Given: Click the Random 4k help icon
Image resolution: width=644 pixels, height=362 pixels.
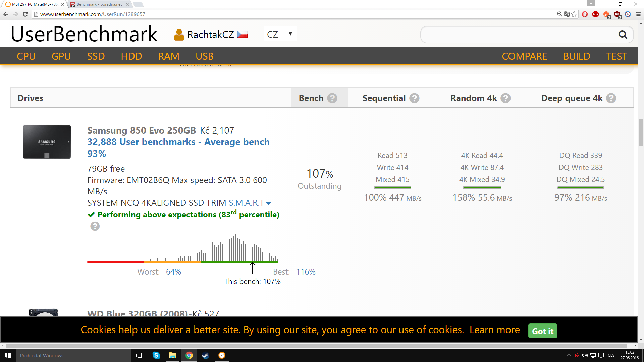Looking at the screenshot, I should click(x=505, y=98).
